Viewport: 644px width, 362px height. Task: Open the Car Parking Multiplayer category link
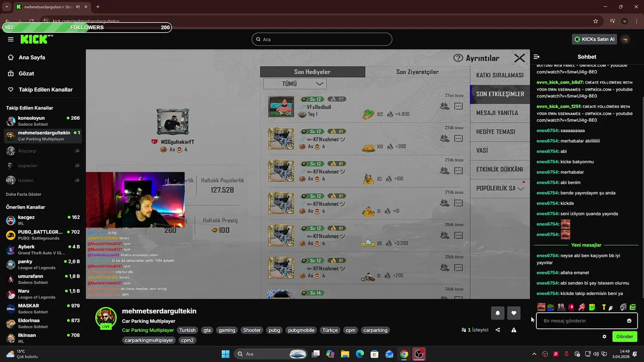click(x=148, y=330)
